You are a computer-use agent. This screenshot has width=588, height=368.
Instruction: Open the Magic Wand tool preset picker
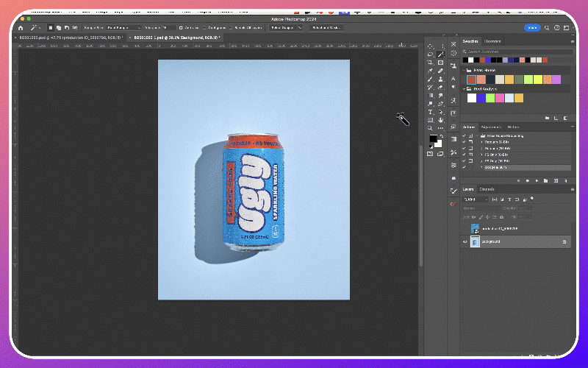click(x=35, y=28)
